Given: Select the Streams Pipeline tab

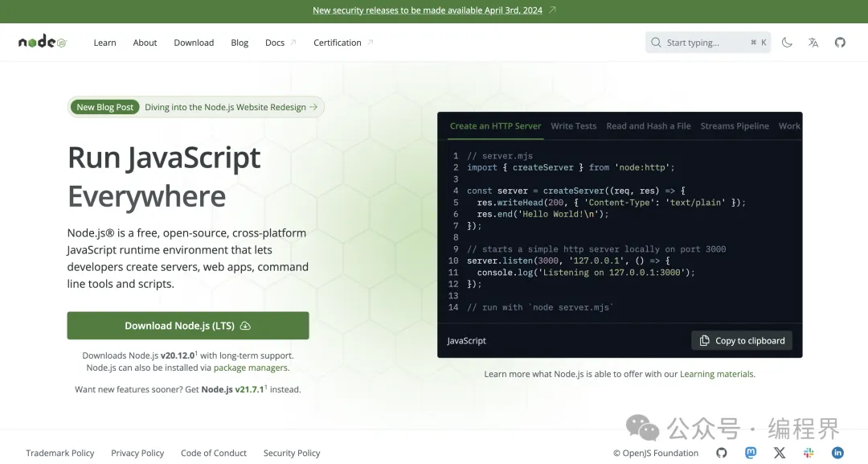Looking at the screenshot, I should [735, 126].
